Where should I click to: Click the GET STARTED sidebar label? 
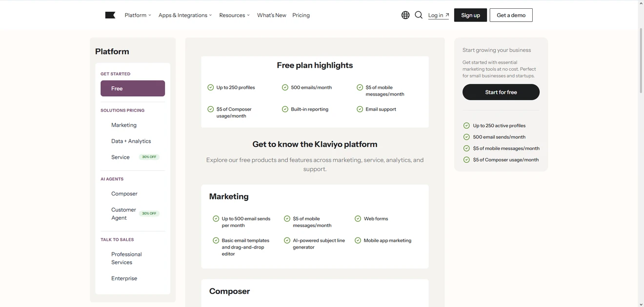pos(115,74)
